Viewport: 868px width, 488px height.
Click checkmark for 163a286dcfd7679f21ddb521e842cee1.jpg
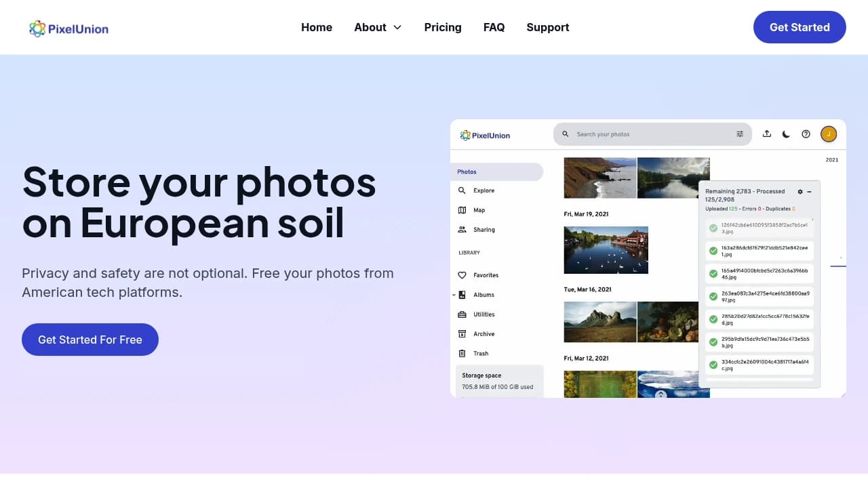(713, 251)
